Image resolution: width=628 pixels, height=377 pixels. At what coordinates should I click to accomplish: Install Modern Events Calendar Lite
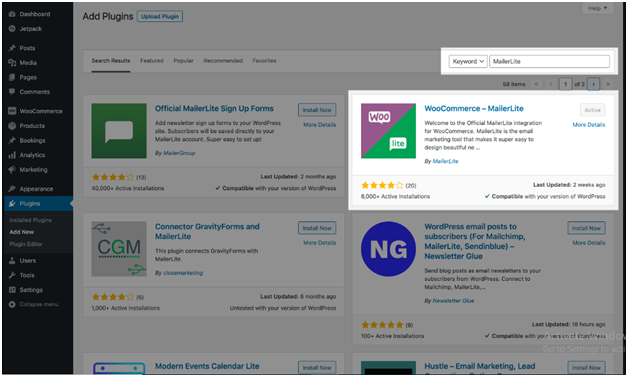317,367
